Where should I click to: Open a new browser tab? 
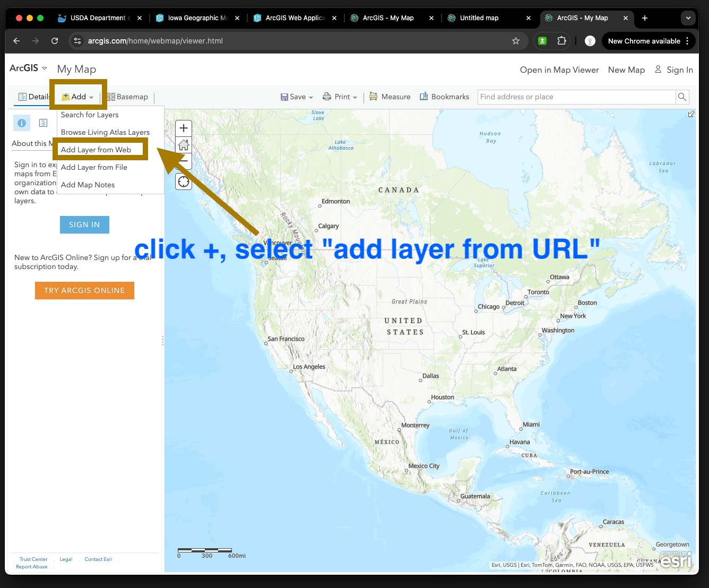click(x=645, y=18)
